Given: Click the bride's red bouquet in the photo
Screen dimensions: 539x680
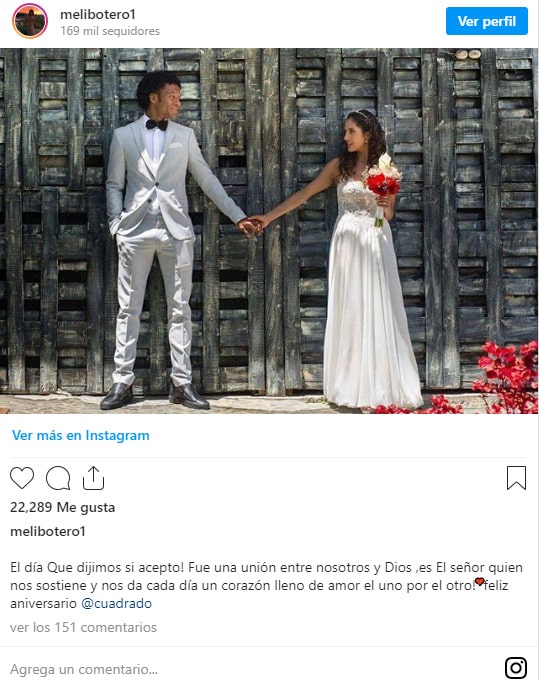Looking at the screenshot, I should [x=383, y=181].
